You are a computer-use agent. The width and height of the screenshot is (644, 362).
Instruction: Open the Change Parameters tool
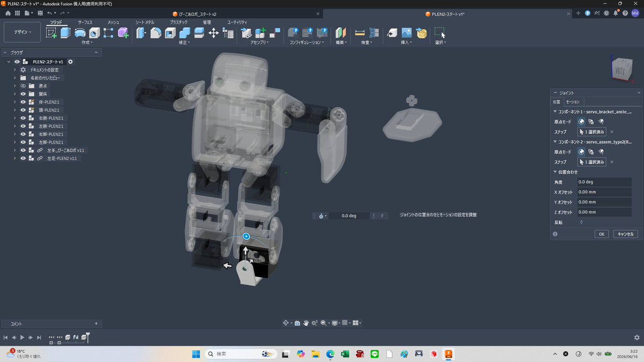coord(228,33)
